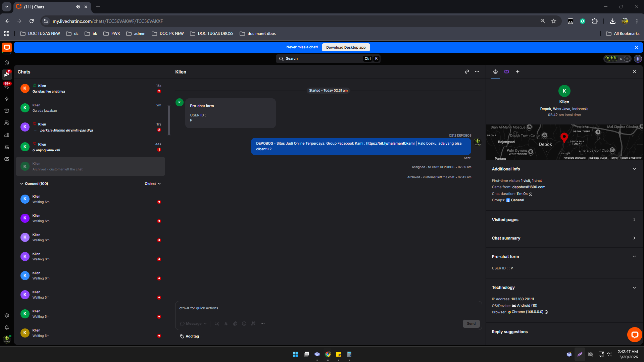Open chat 'Ga ada jawaban'
Screen dimensions: 644x362
click(91, 108)
